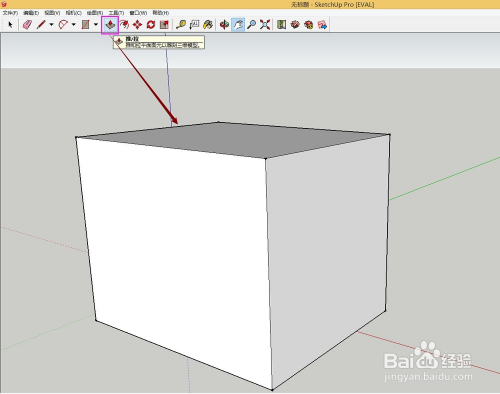Screen dimensions: 500x394
Task: Open the 文件(F) menu
Action: coord(10,13)
